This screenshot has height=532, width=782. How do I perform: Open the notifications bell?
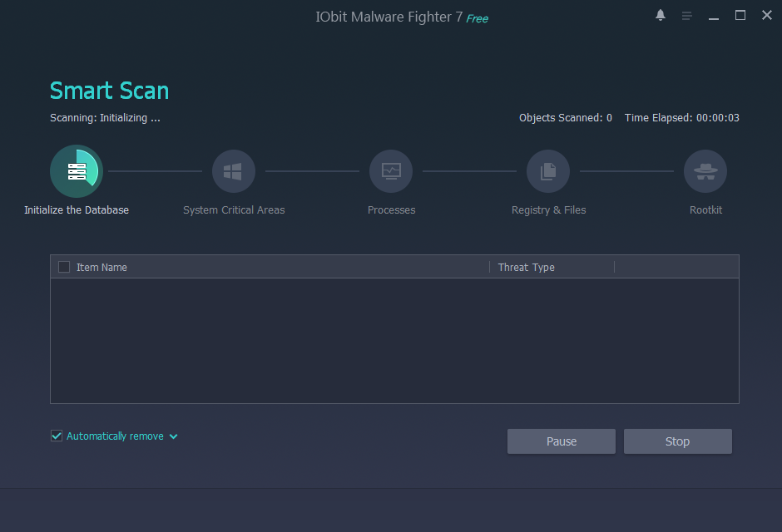pyautogui.click(x=661, y=15)
